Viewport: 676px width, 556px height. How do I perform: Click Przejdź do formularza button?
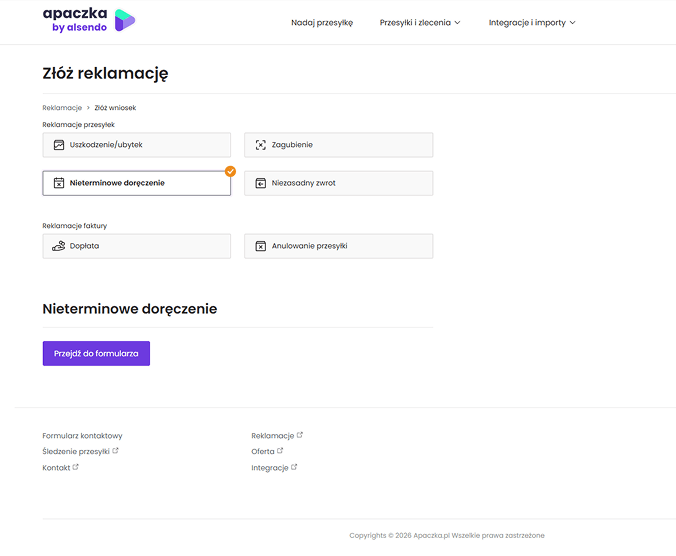coord(96,353)
